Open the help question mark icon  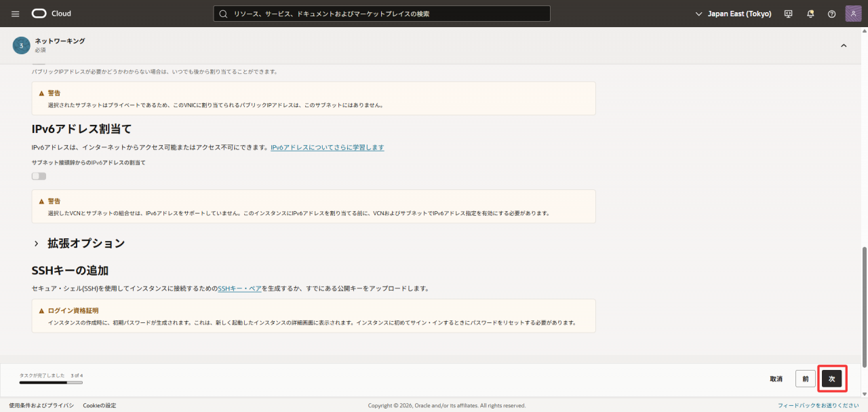[x=832, y=14]
